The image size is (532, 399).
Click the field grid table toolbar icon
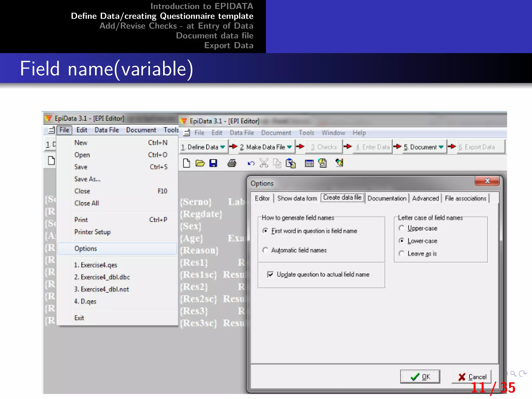tap(309, 163)
